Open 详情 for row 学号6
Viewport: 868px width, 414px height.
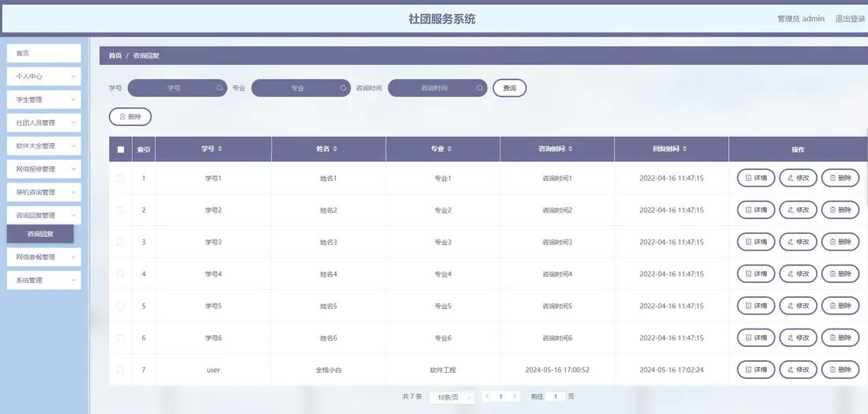pyautogui.click(x=756, y=337)
